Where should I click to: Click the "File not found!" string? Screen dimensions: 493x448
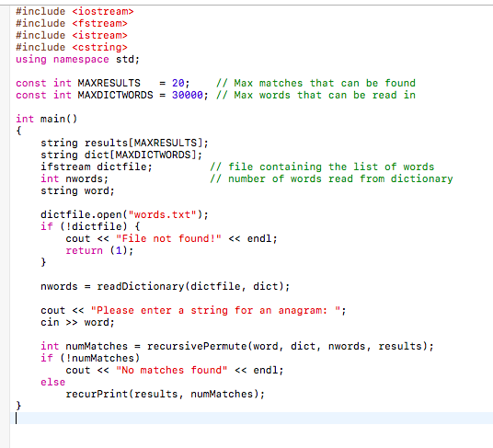[x=168, y=238]
